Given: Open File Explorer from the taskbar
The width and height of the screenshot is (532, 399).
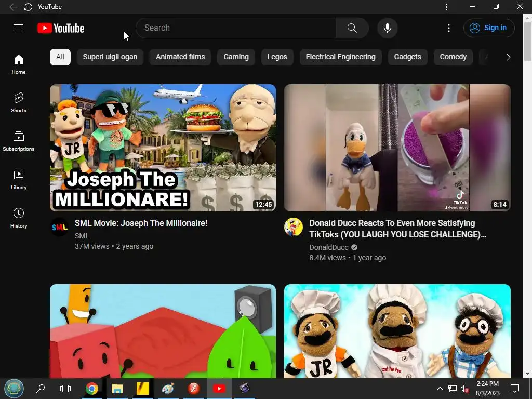Looking at the screenshot, I should 117,389.
